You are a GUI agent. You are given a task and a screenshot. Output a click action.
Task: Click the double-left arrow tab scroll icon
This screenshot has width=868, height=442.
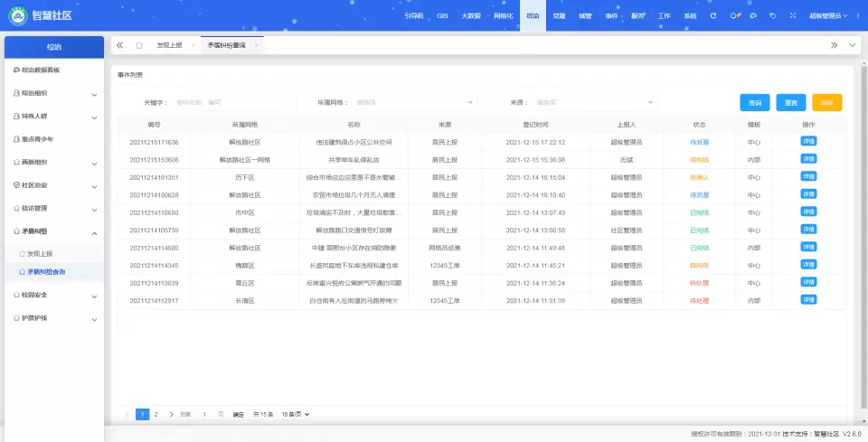(119, 44)
